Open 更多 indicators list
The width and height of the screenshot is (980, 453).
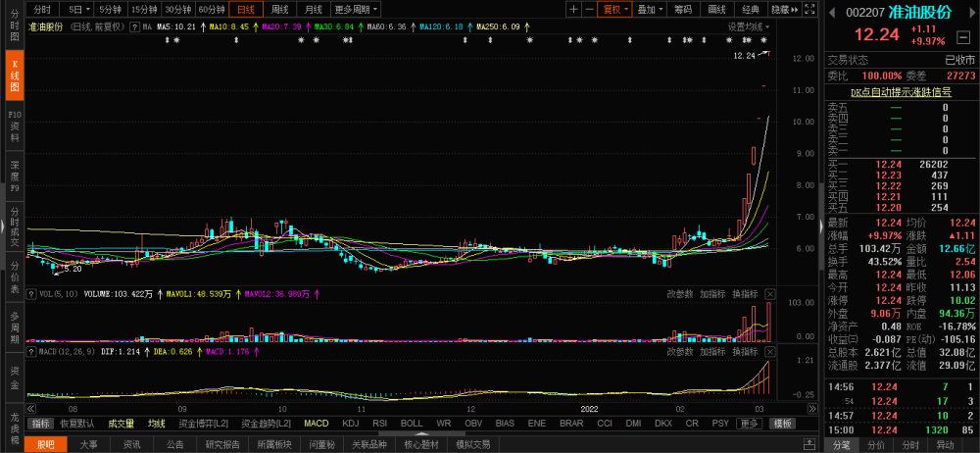748,424
